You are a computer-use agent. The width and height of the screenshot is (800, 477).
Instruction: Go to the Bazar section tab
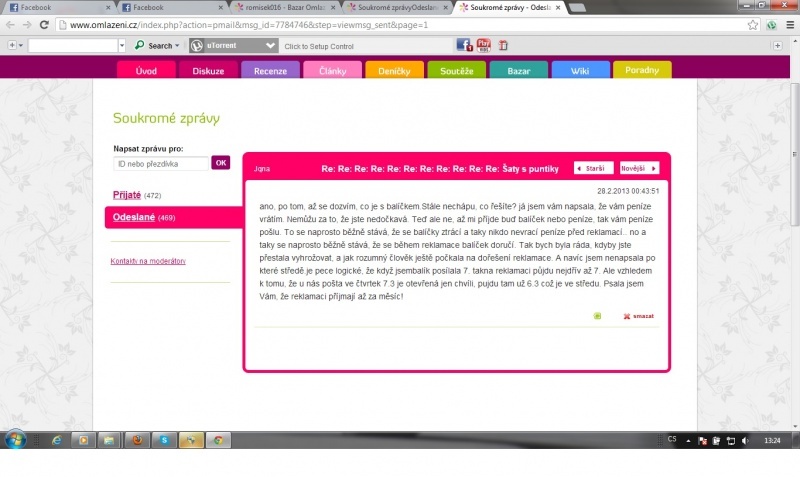[518, 71]
